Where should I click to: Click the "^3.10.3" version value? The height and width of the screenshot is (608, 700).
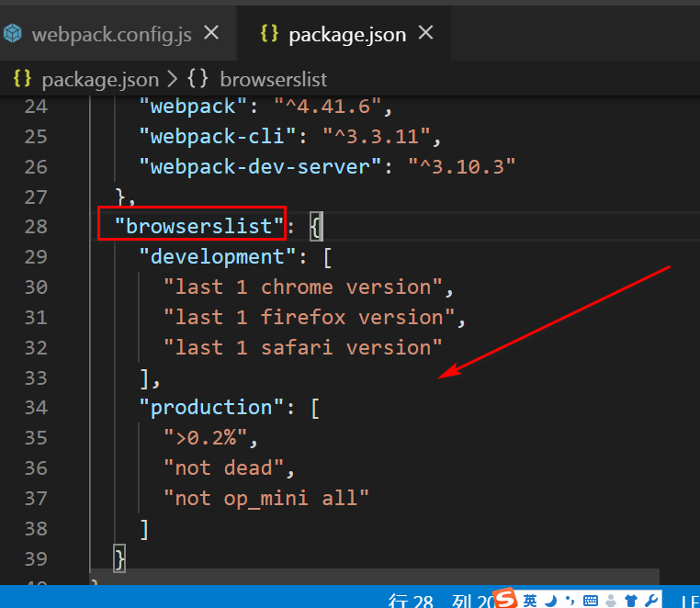[x=462, y=166]
